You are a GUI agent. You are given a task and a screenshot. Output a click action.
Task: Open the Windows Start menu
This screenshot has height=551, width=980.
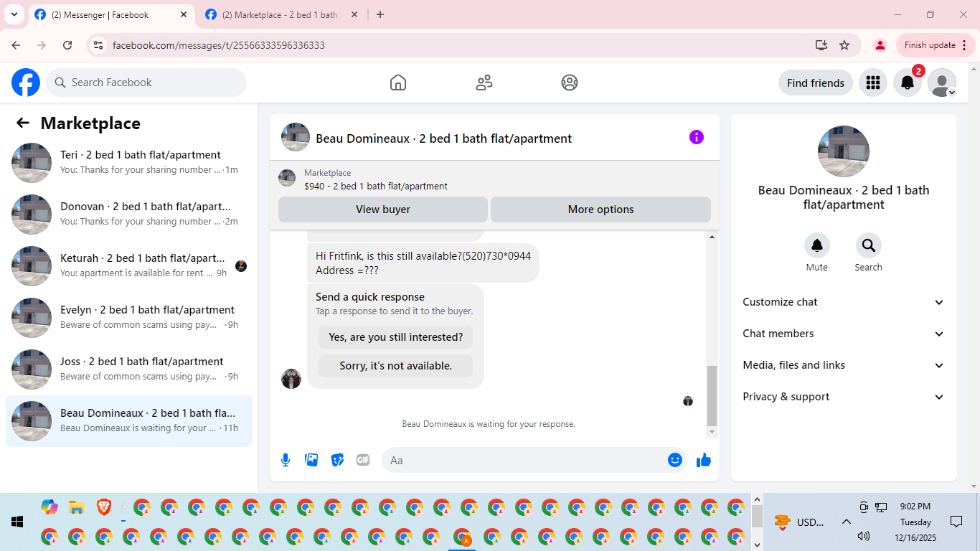click(17, 522)
